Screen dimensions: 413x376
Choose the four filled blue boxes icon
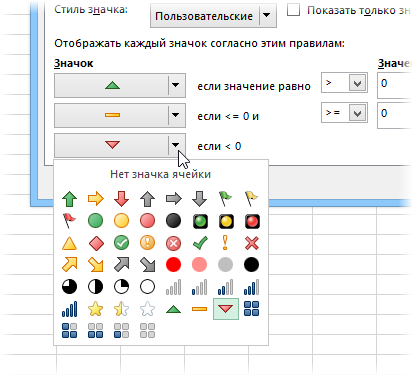pos(251,308)
